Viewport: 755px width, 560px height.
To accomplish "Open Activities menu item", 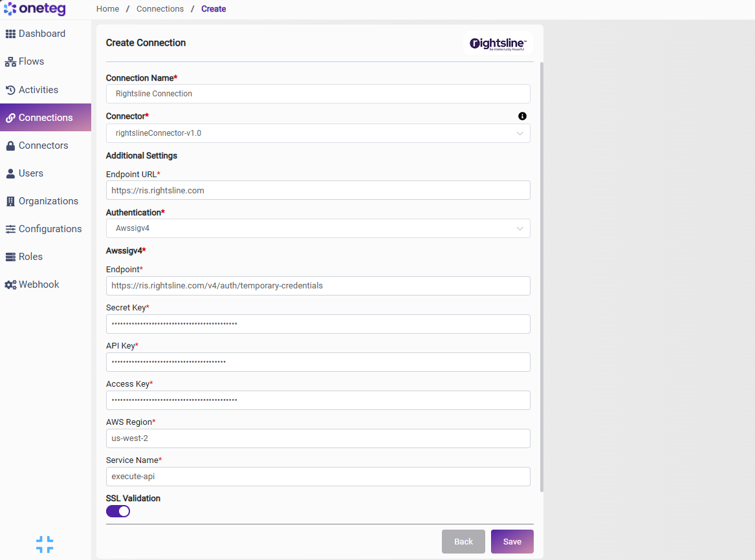I will click(x=45, y=90).
